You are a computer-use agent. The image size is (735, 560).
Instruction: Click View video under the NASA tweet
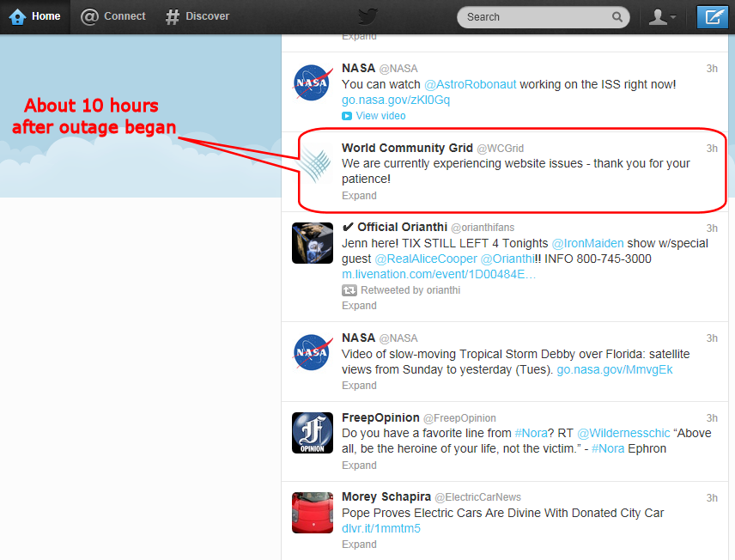(380, 116)
